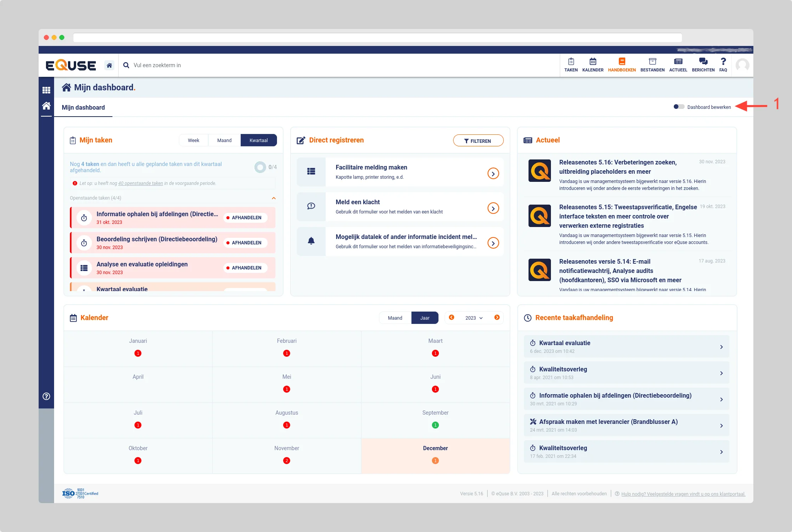Expand Kwaliteitsoverleg 17 feb. 2021 entry
Image resolution: width=792 pixels, height=532 pixels.
[x=721, y=452]
